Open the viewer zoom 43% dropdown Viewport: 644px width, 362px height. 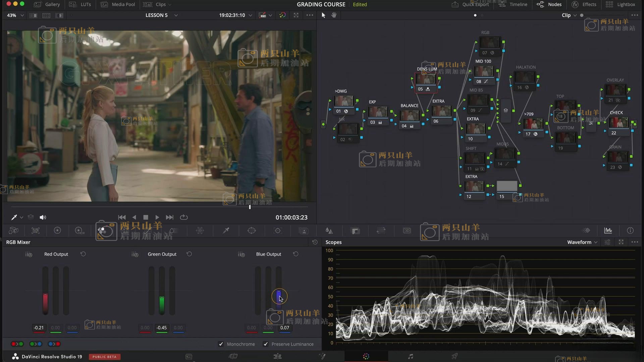coord(15,15)
